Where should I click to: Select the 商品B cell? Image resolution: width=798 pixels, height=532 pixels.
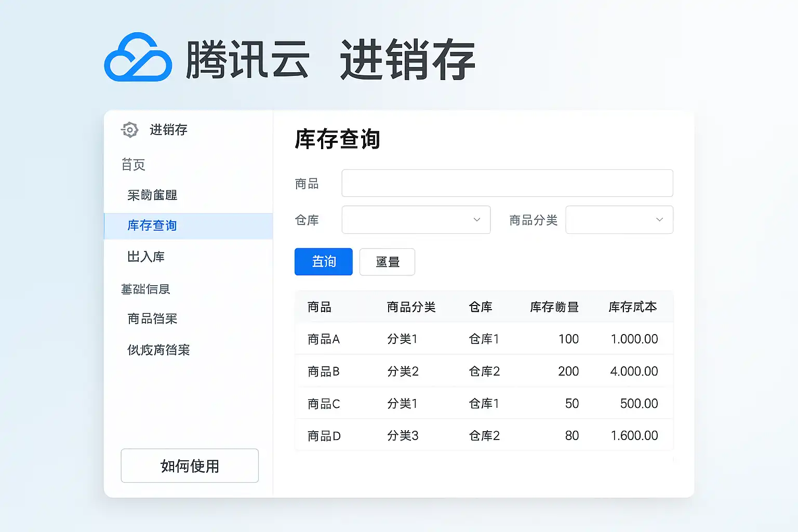pyautogui.click(x=324, y=371)
